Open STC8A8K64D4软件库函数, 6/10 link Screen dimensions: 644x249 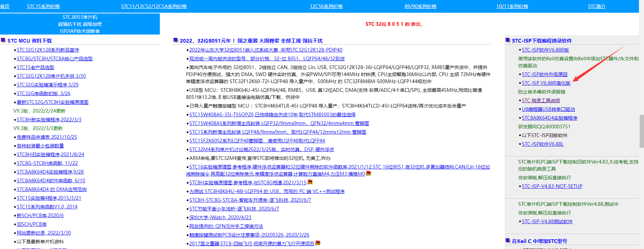point(51,181)
